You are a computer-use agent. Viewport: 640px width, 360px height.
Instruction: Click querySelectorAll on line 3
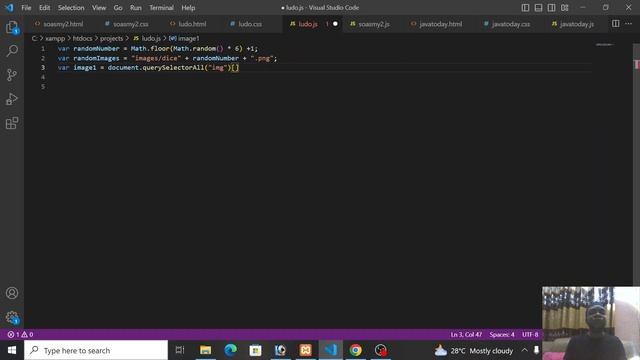coord(173,68)
